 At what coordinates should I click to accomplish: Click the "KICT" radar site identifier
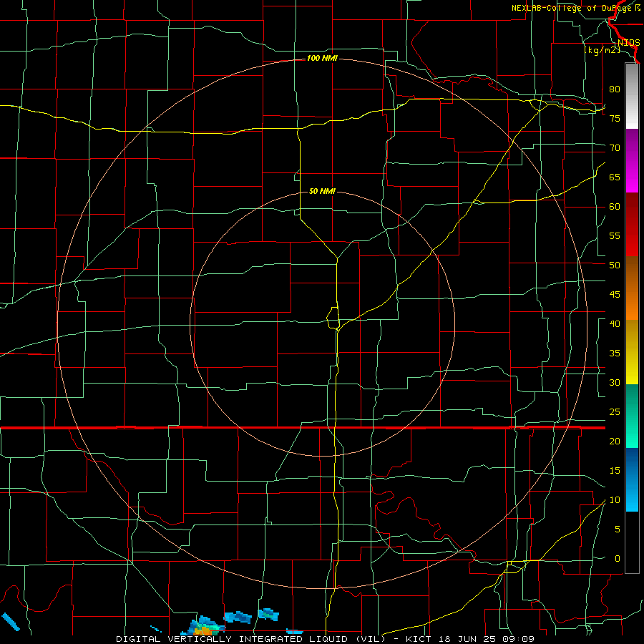click(x=420, y=639)
